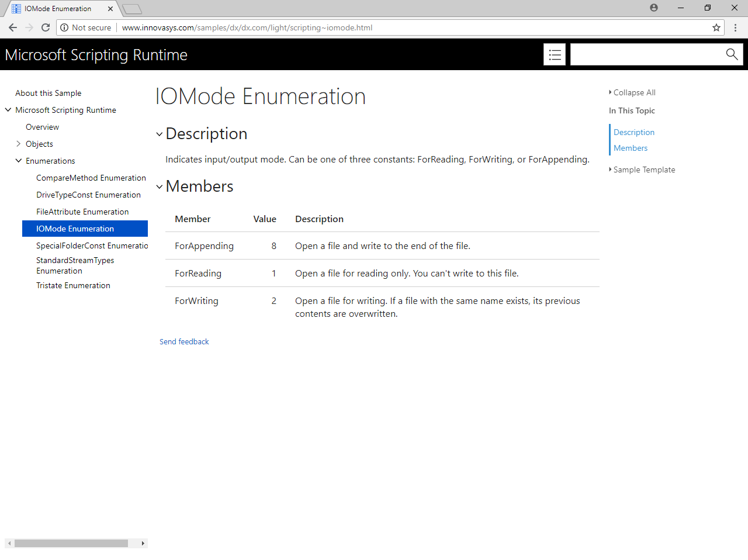
Task: Collapse the Enumerations tree node
Action: [x=19, y=161]
